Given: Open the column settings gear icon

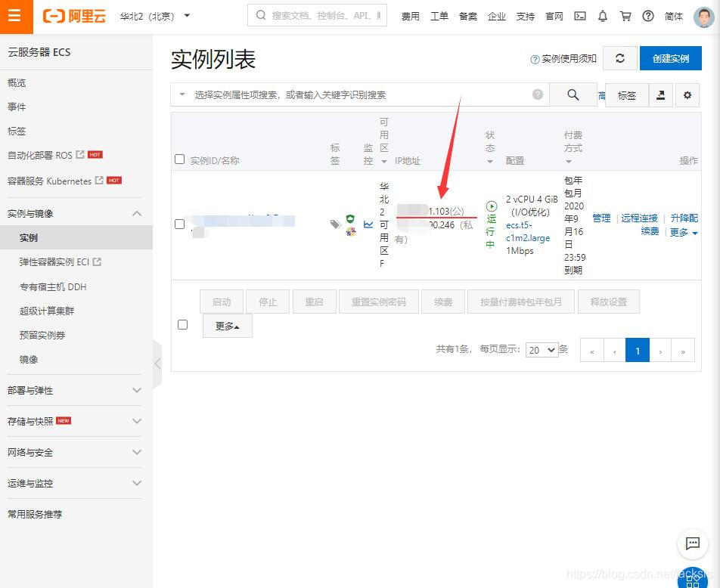Looking at the screenshot, I should point(687,95).
